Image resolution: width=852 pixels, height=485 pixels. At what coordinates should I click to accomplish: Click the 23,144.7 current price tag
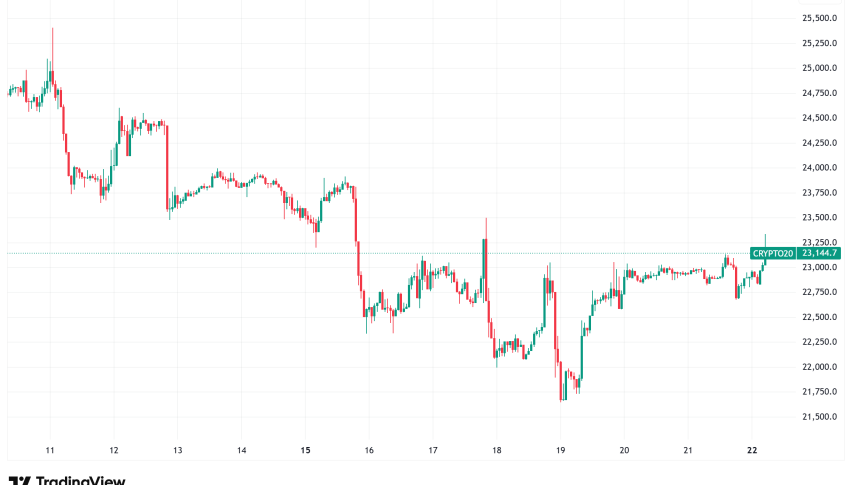(x=819, y=254)
